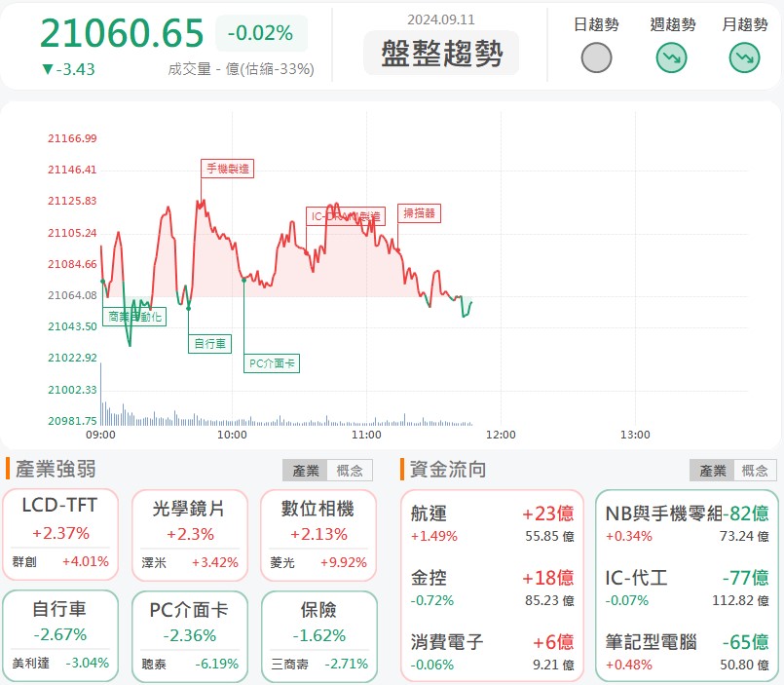Open the 光學鏡片 industry card

190,535
